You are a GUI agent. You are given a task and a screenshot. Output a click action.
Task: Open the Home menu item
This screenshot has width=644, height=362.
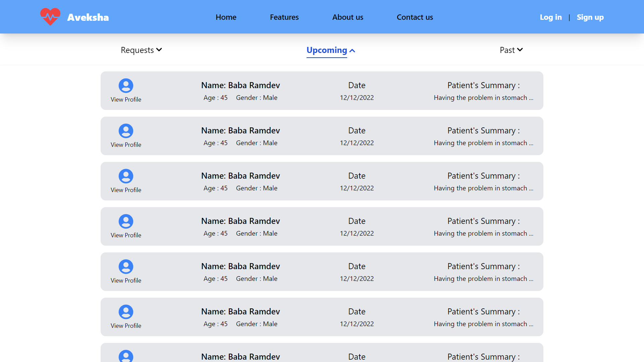[x=226, y=17]
